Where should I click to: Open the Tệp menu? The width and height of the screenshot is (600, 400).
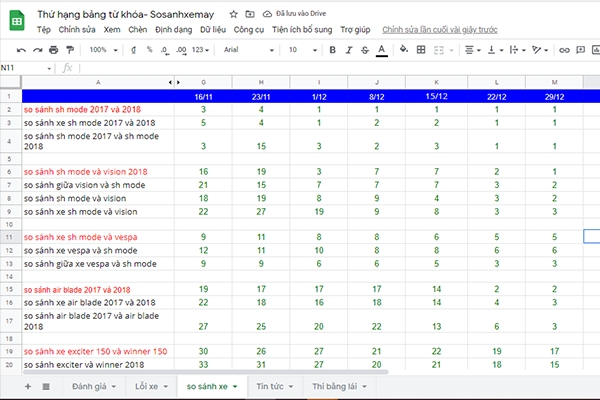(44, 30)
